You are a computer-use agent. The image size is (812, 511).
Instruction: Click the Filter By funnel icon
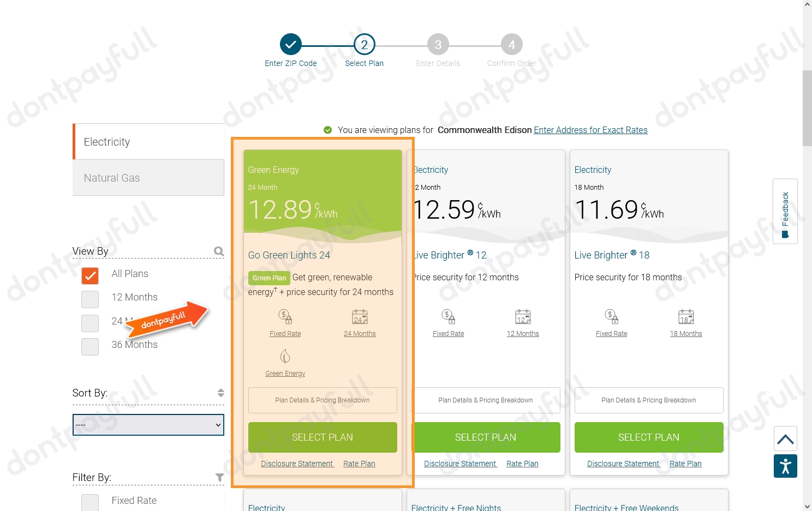pos(220,477)
